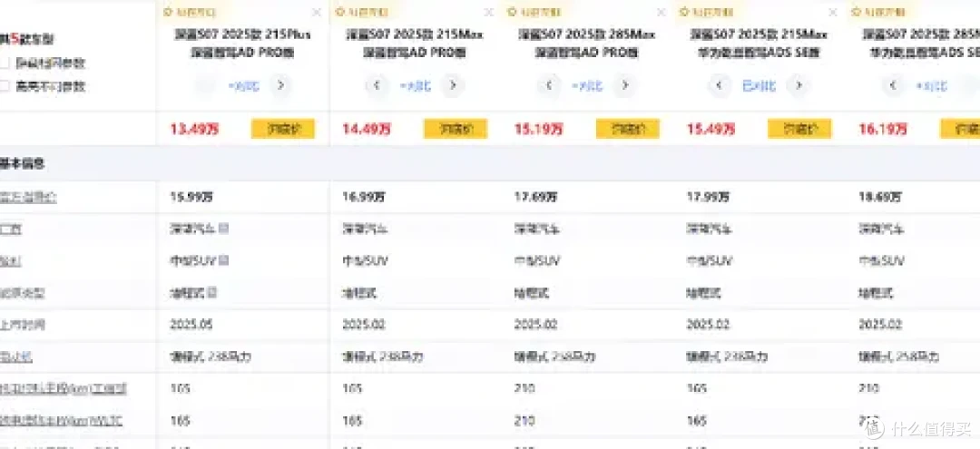The image size is (980, 449).
Task: Click the 上市时间 row label
Action: [23, 325]
